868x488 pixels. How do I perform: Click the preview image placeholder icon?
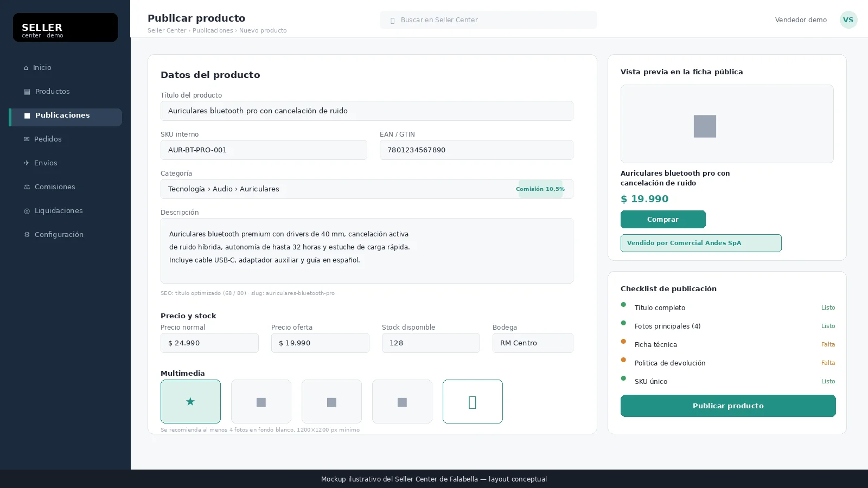705,126
